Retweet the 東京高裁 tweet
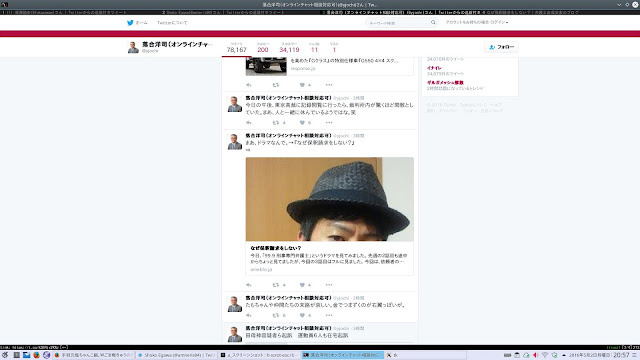This screenshot has height=360, width=640. tap(276, 122)
